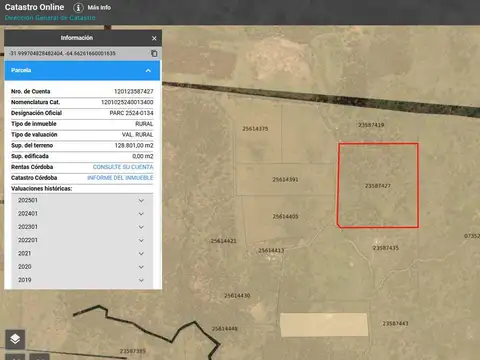Expand the 2019 valuation row
This screenshot has width=480, height=360.
[x=82, y=280]
